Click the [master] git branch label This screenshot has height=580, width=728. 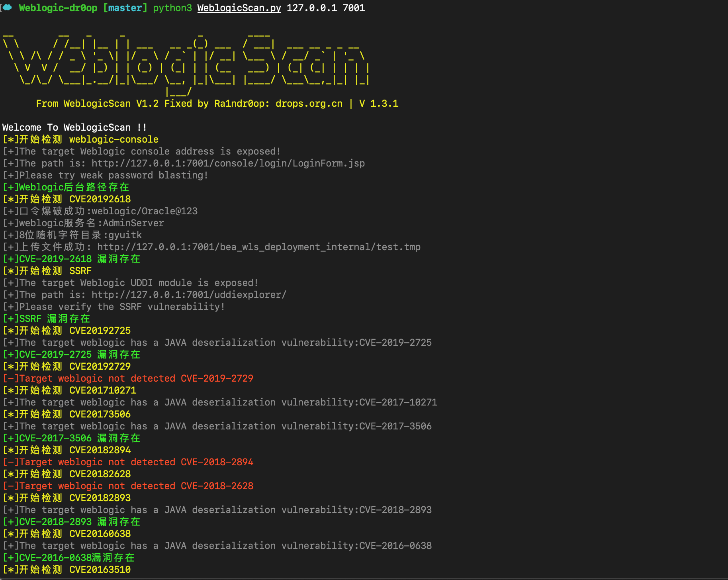[125, 8]
